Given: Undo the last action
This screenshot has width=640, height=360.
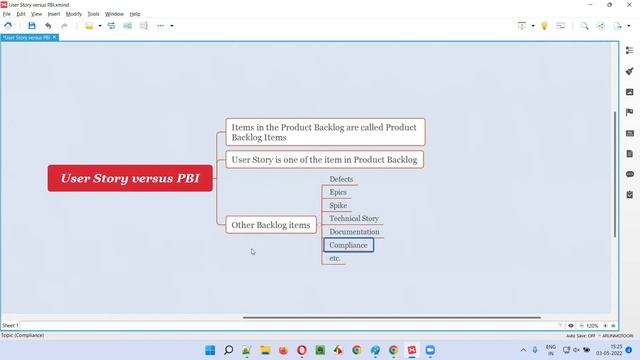Looking at the screenshot, I should [x=48, y=26].
